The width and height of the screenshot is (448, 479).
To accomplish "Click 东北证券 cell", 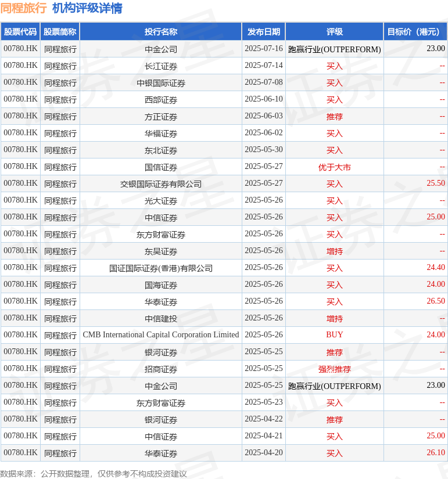I will [x=161, y=150].
